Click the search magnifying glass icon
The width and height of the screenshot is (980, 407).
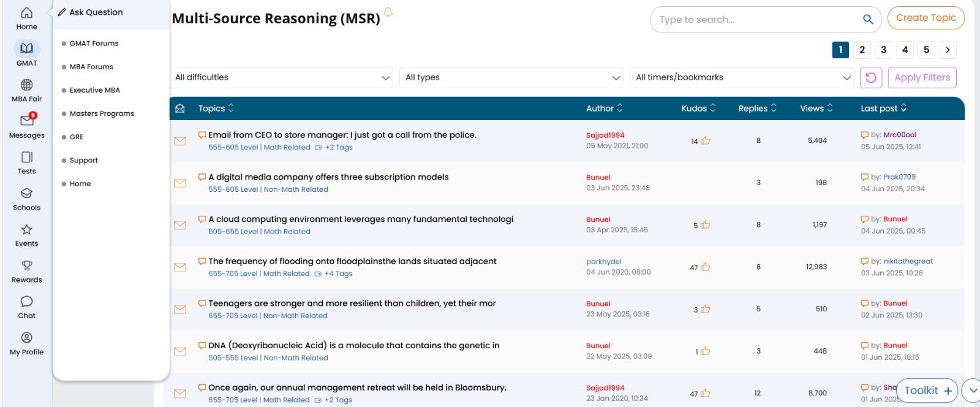point(867,20)
